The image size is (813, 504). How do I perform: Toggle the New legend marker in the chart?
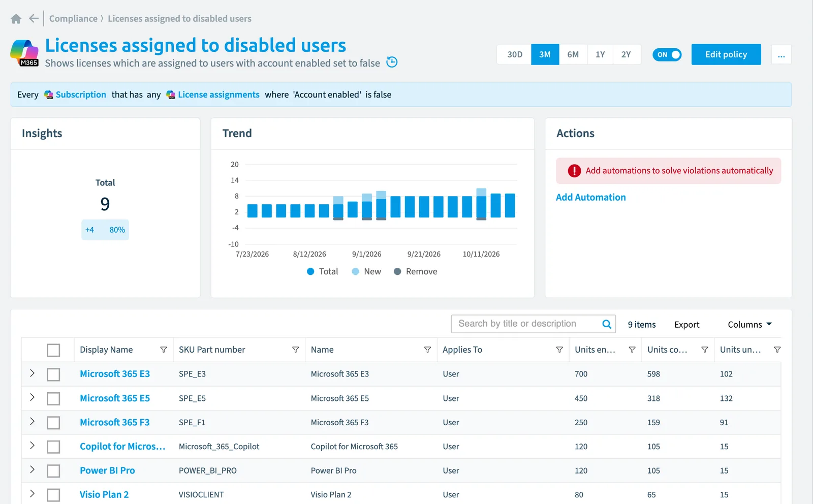(x=356, y=271)
